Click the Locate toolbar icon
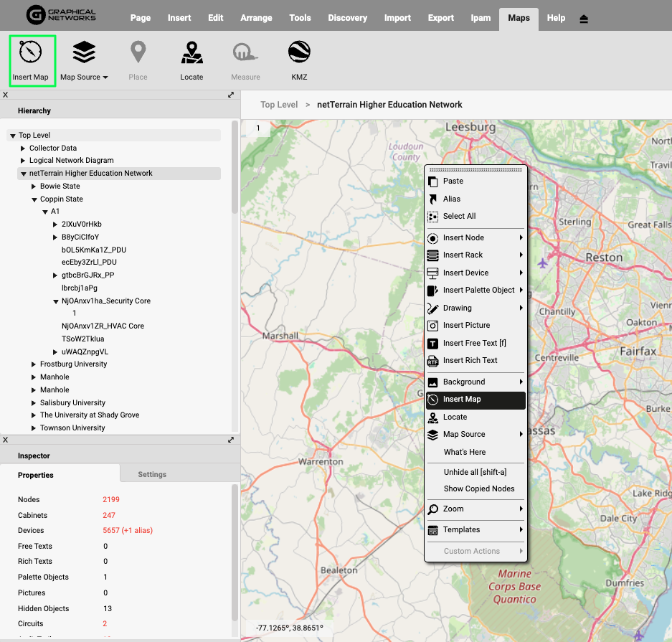Viewport: 672px width, 642px height. pyautogui.click(x=191, y=52)
